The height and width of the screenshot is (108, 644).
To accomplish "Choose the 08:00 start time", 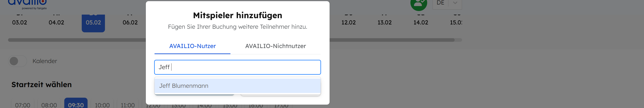I will [49, 104].
